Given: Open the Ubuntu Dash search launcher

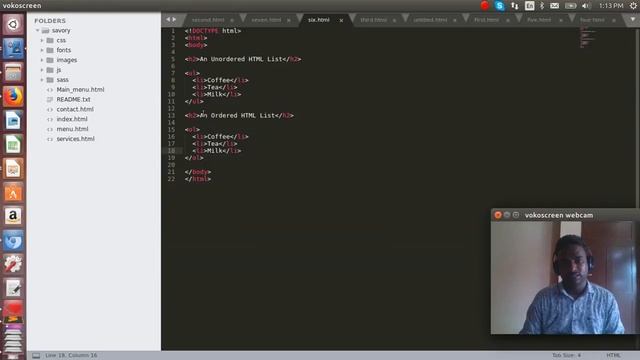Looking at the screenshot, I should click(13, 24).
